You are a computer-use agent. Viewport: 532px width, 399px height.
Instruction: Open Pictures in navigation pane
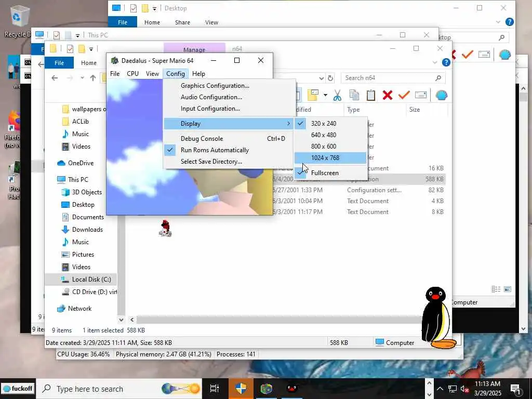pos(83,255)
